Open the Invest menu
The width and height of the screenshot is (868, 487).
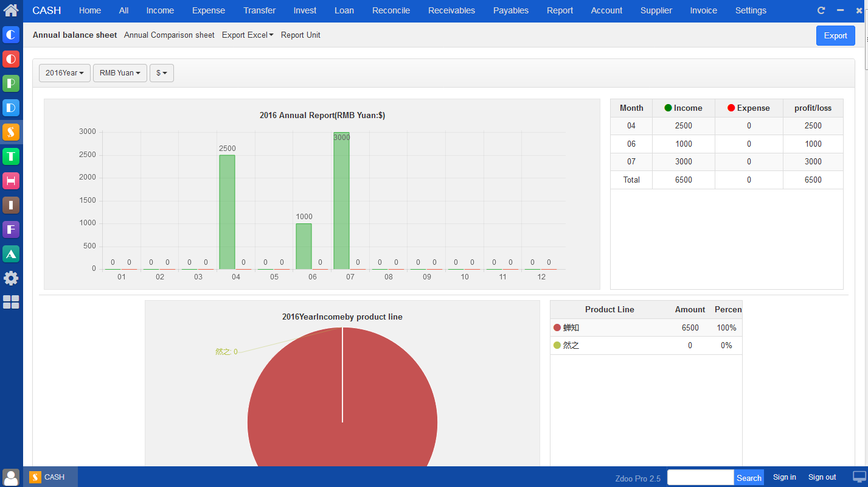305,10
